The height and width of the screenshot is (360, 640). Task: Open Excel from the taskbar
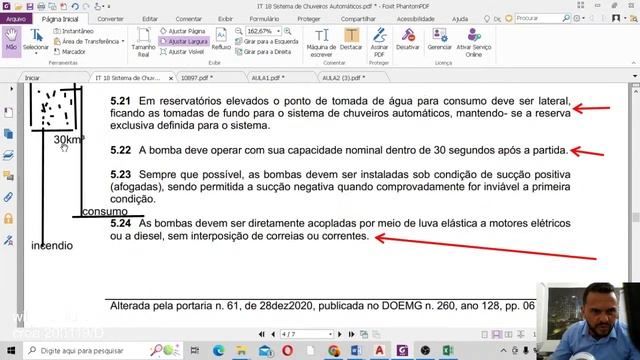click(448, 351)
